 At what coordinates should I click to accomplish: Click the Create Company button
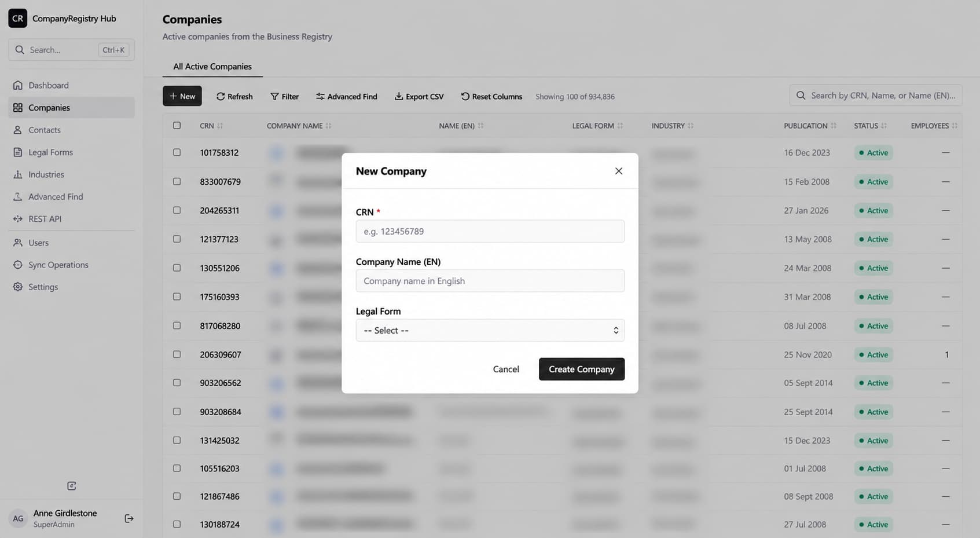(582, 369)
